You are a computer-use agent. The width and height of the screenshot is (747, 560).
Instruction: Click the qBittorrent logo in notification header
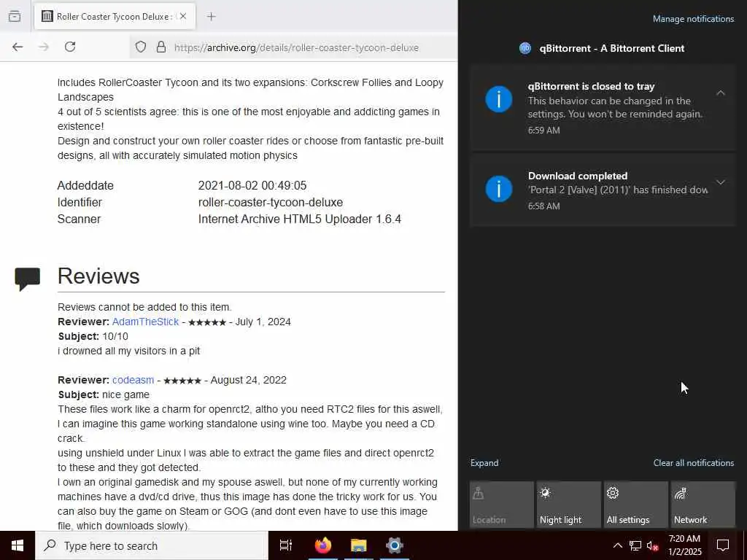coord(525,48)
